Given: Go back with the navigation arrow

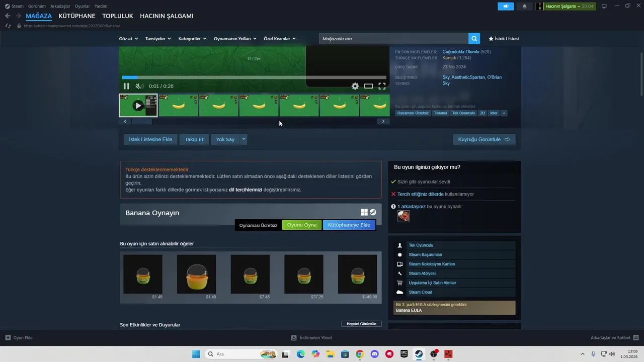Looking at the screenshot, I should tap(8, 16).
